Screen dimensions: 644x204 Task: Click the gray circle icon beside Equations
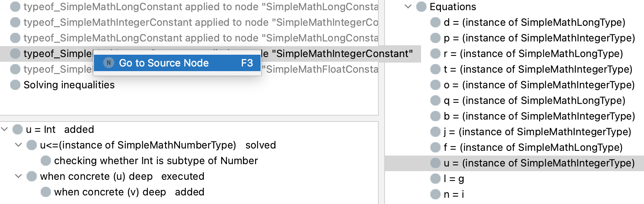421,7
